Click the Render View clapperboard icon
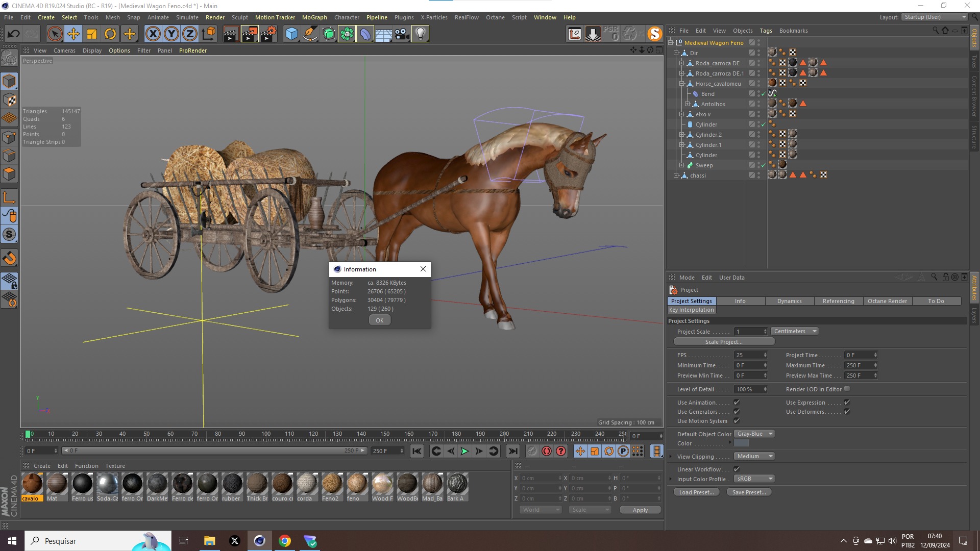This screenshot has width=980, height=551. pos(231,34)
